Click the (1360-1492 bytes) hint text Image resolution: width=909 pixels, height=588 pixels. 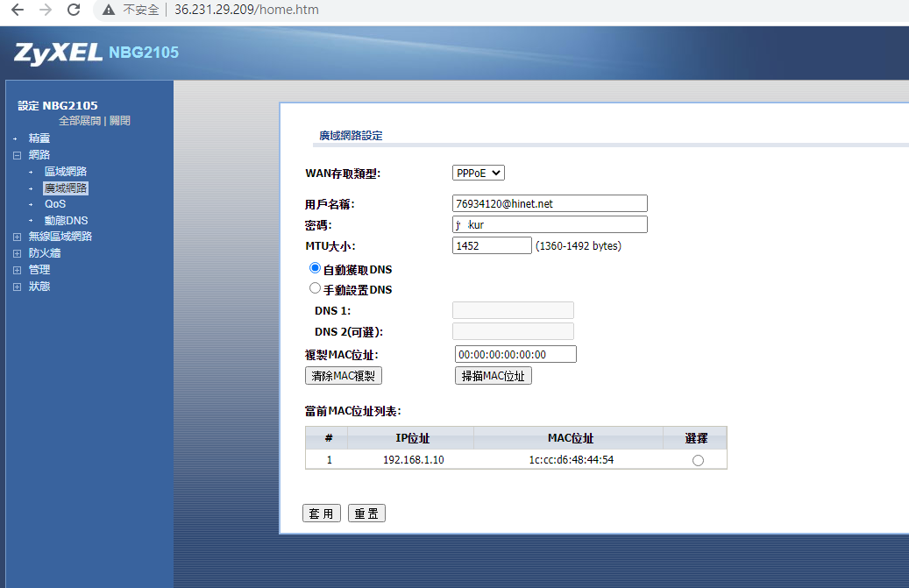578,245
